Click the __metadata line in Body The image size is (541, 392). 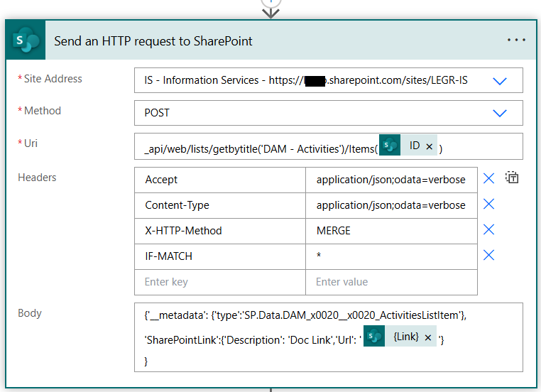tap(305, 315)
